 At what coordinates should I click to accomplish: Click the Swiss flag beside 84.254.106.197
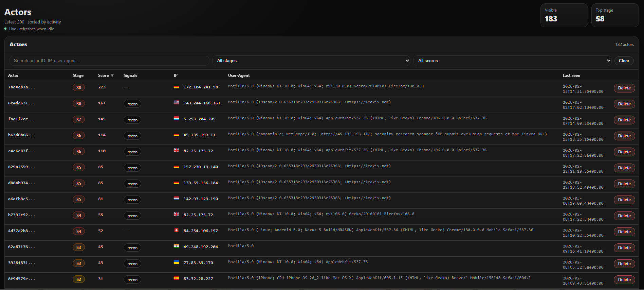coord(176,231)
